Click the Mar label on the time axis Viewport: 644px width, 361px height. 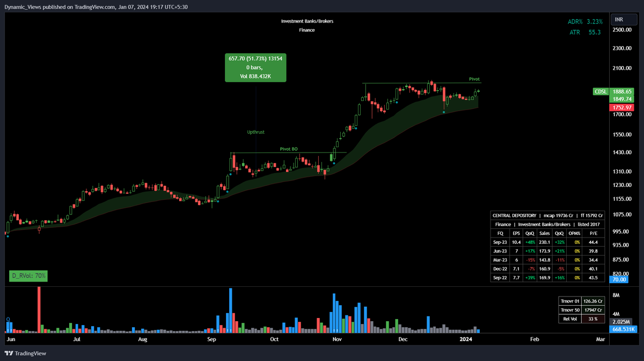[x=600, y=340]
